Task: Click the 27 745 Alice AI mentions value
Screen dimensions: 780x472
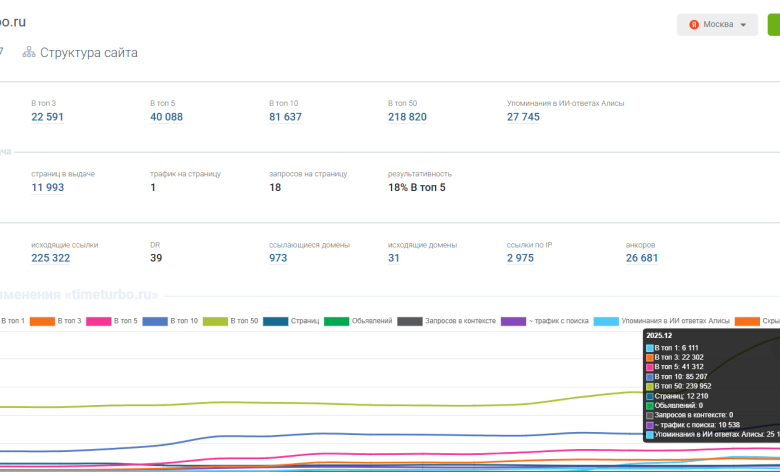Action: 523,117
